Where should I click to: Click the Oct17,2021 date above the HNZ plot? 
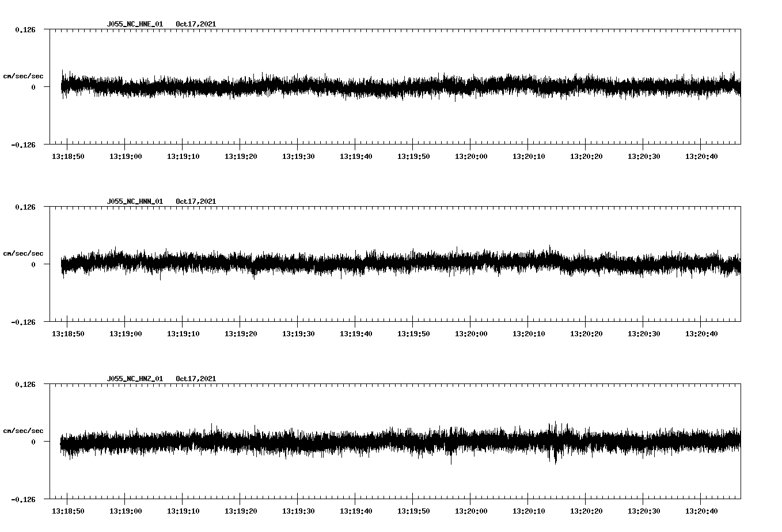coord(196,379)
